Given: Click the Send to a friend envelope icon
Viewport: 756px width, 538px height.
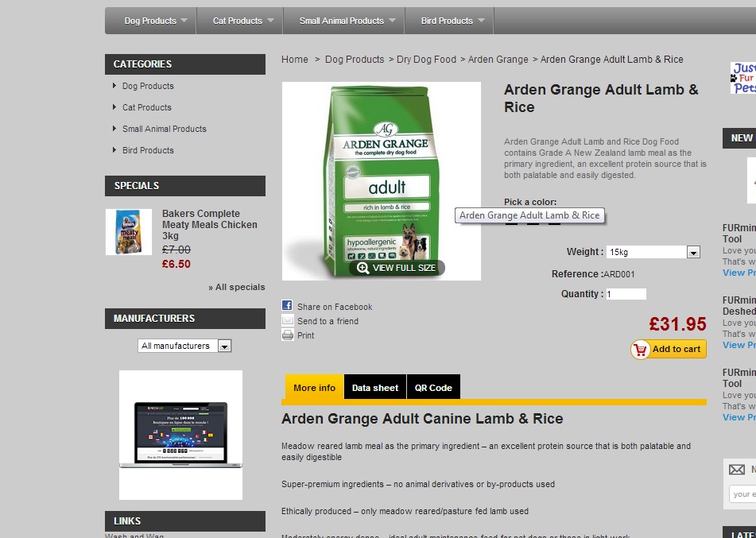Looking at the screenshot, I should coord(287,320).
